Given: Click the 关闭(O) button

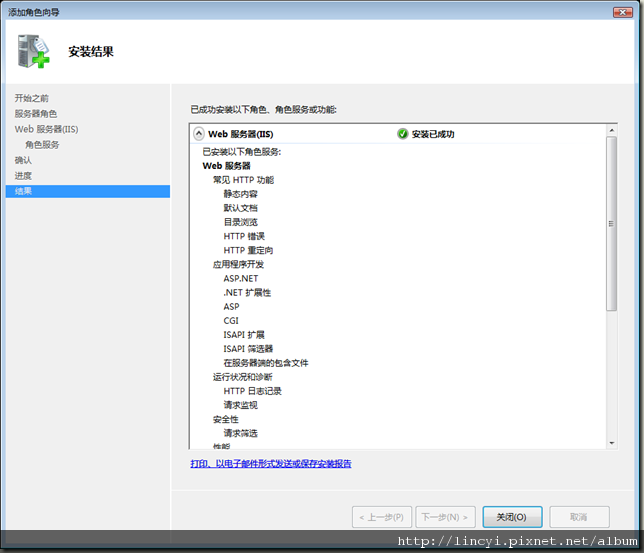Looking at the screenshot, I should [x=512, y=517].
